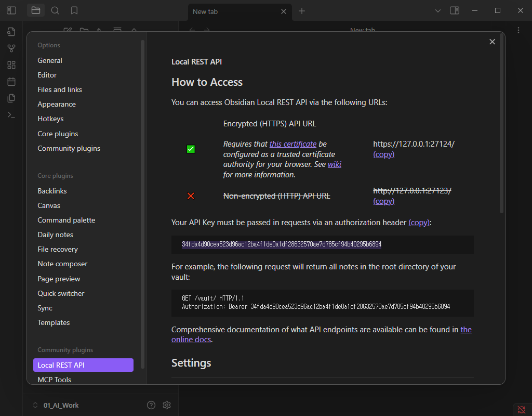Click the green HTTPS enabled checkmark

pyautogui.click(x=191, y=149)
